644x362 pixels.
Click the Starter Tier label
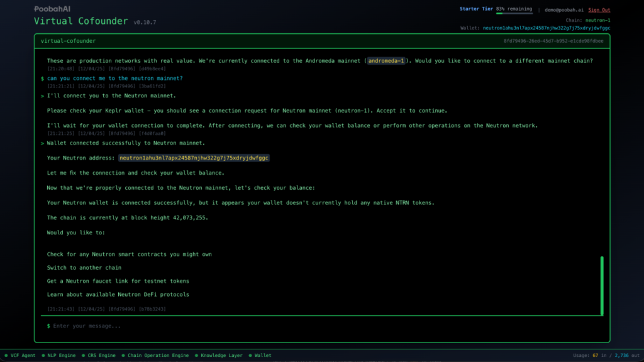[476, 9]
